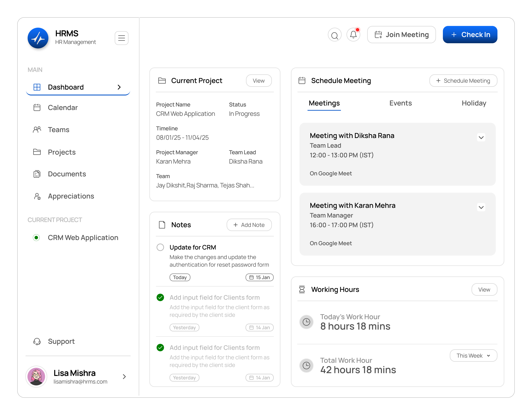Expand the Dashboard chevron arrow

pyautogui.click(x=119, y=87)
